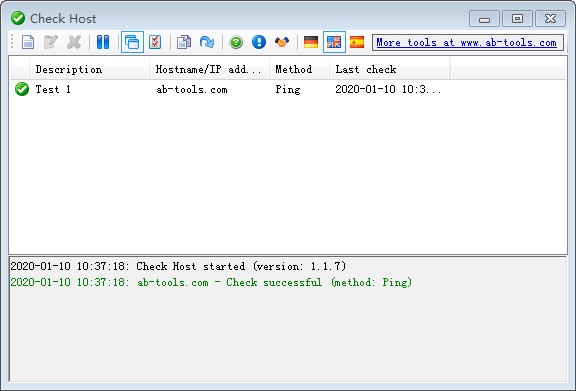Click the copy log documents icon
576x391 pixels.
tap(184, 42)
